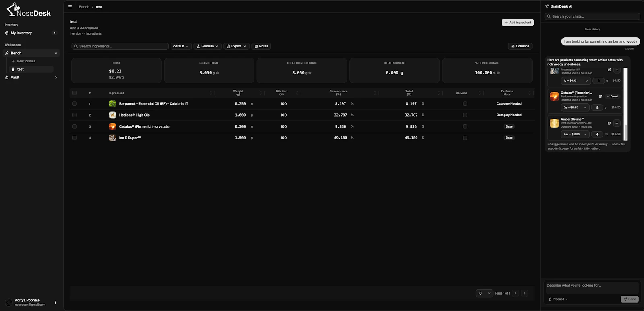This screenshot has height=311, width=644.
Task: Go to the previous page arrow
Action: pos(516,293)
